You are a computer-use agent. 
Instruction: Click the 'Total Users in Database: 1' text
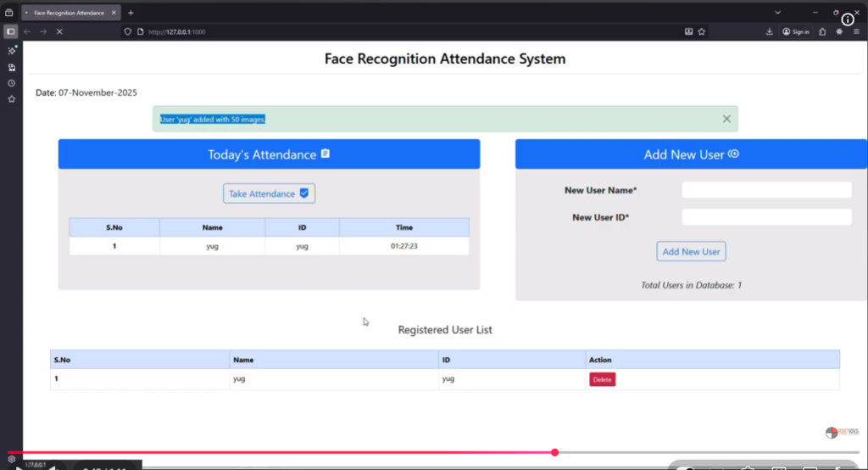pyautogui.click(x=691, y=285)
